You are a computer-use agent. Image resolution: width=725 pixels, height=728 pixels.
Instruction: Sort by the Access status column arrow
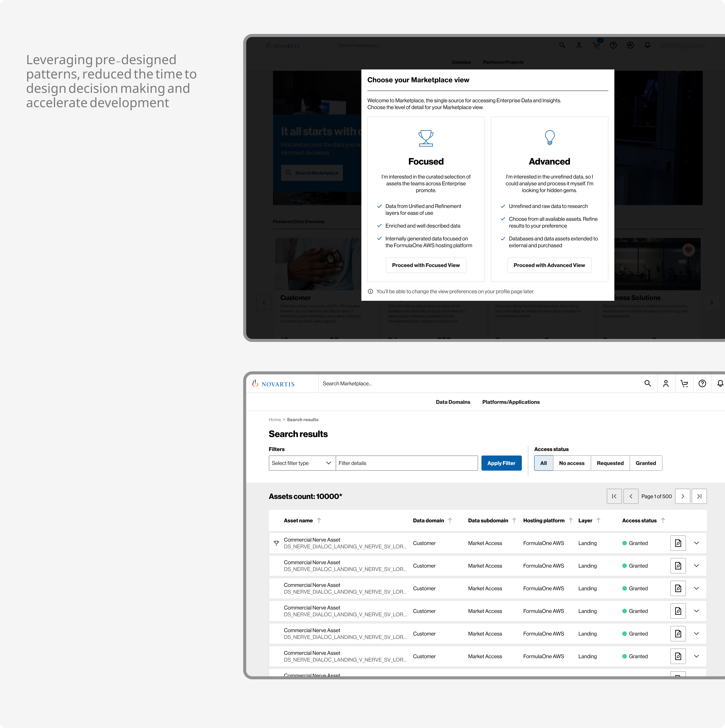[x=663, y=520]
